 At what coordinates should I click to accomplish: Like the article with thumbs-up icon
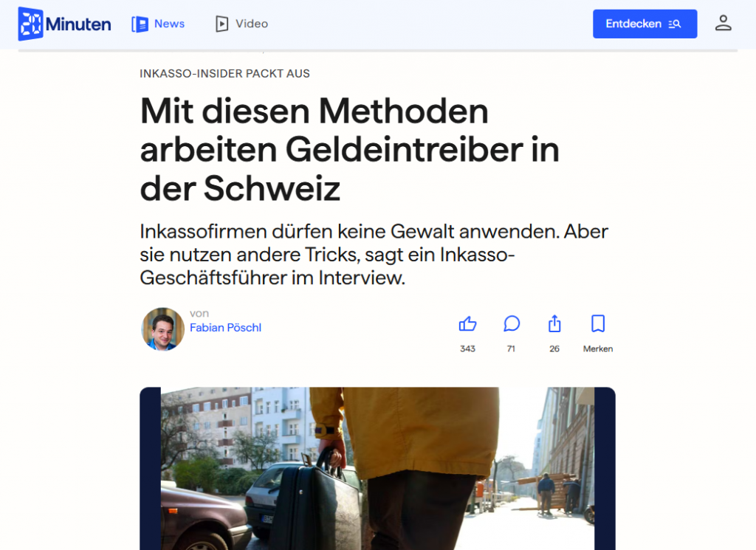point(467,323)
